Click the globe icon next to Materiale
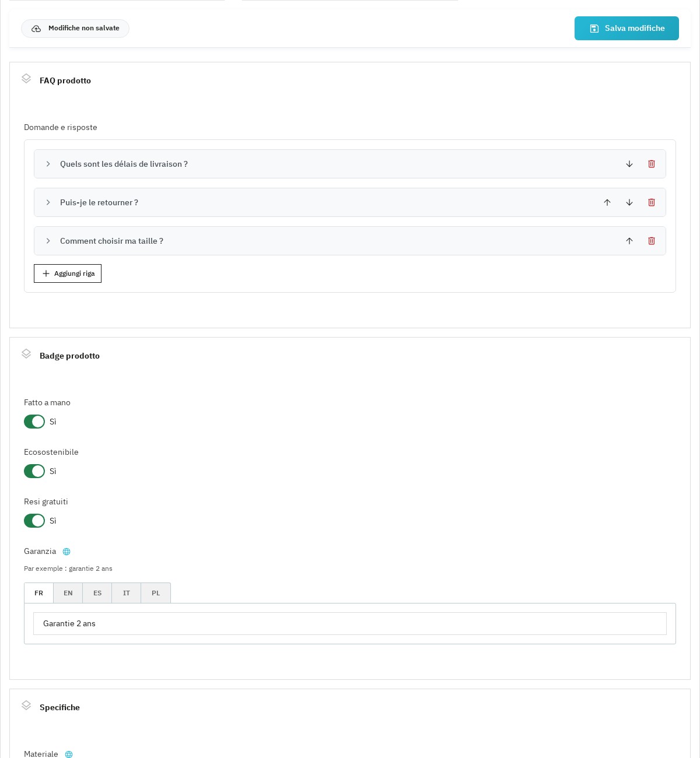 (69, 755)
